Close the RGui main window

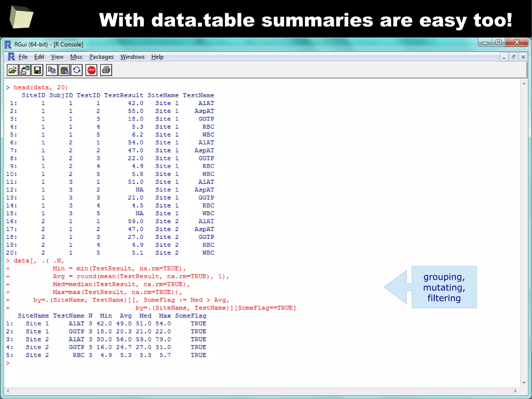(x=517, y=42)
